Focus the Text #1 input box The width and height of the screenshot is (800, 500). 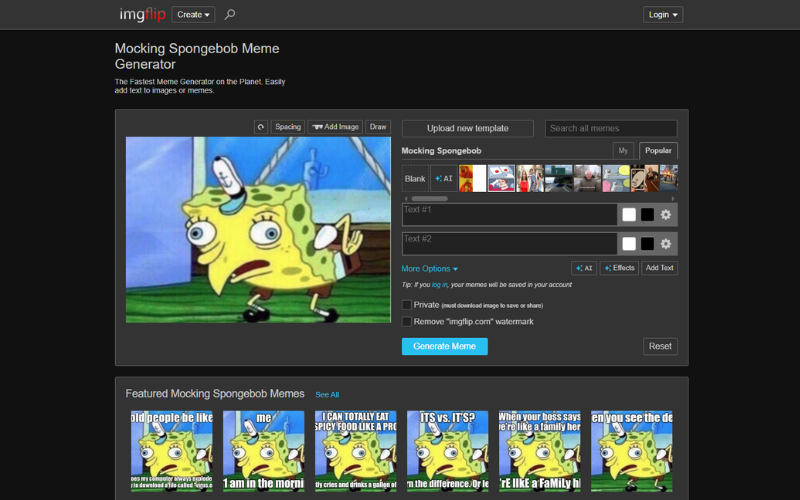pos(510,215)
